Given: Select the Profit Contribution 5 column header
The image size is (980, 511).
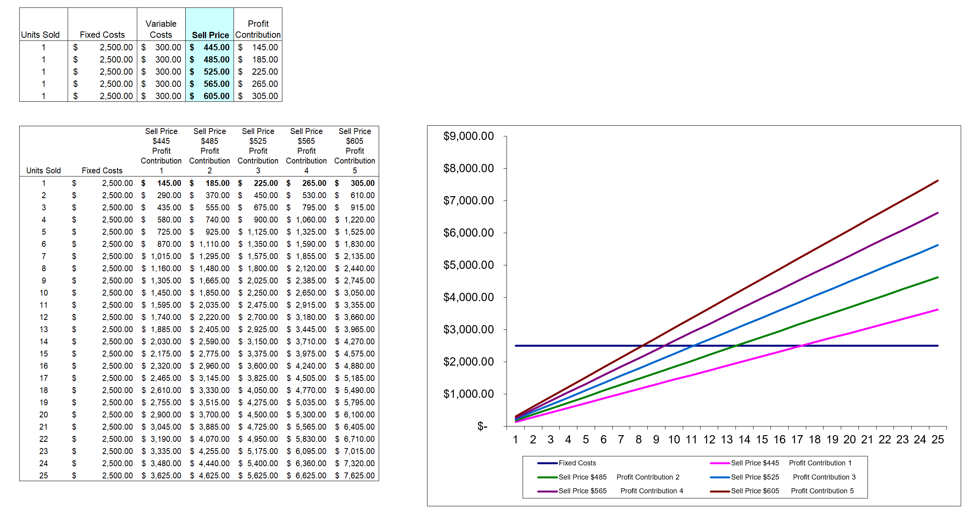Looking at the screenshot, I should 354,151.
